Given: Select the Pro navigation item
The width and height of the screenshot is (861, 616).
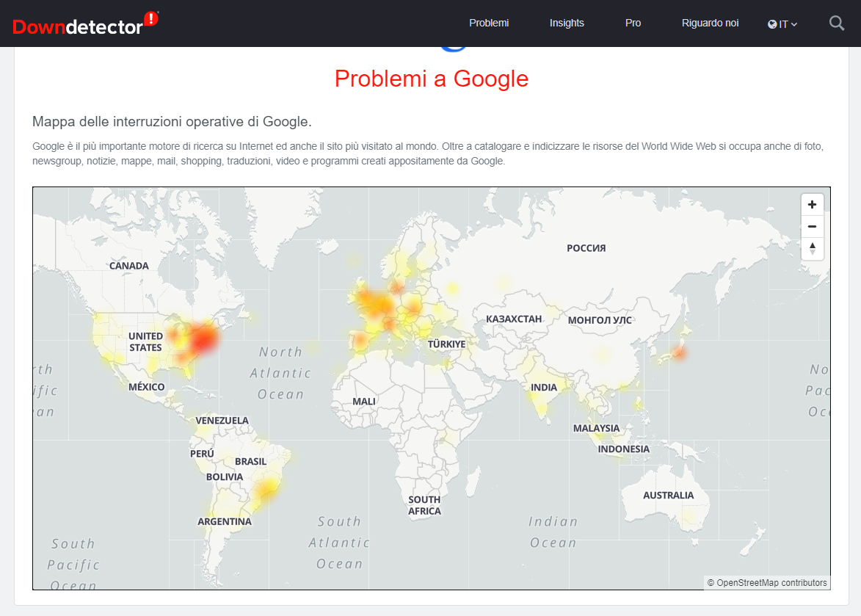Looking at the screenshot, I should (633, 23).
